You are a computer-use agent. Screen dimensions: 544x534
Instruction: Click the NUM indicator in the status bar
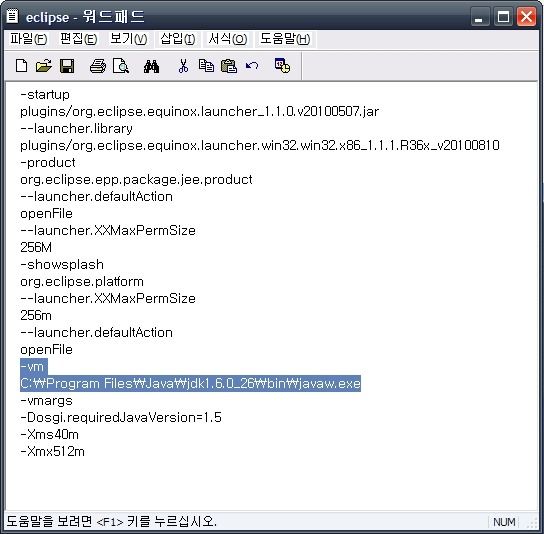[504, 522]
